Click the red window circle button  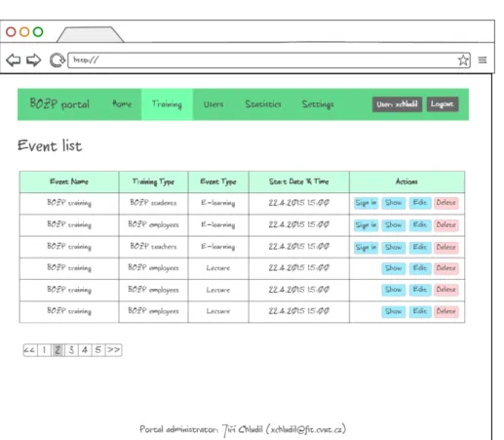click(11, 32)
